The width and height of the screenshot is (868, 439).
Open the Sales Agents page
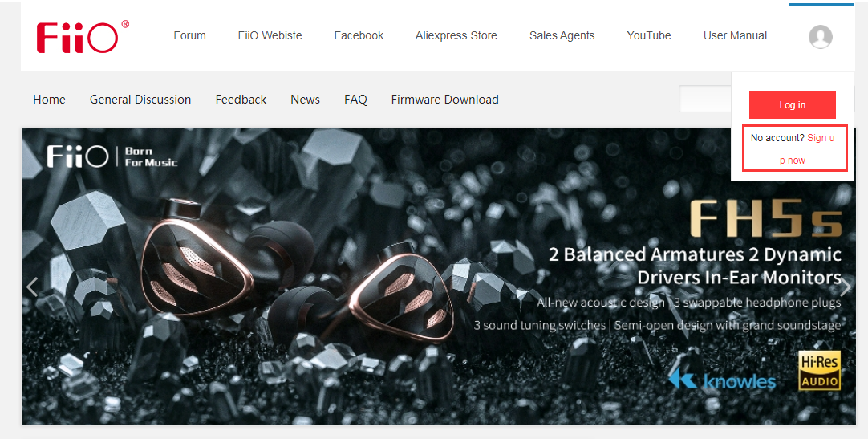click(x=562, y=36)
